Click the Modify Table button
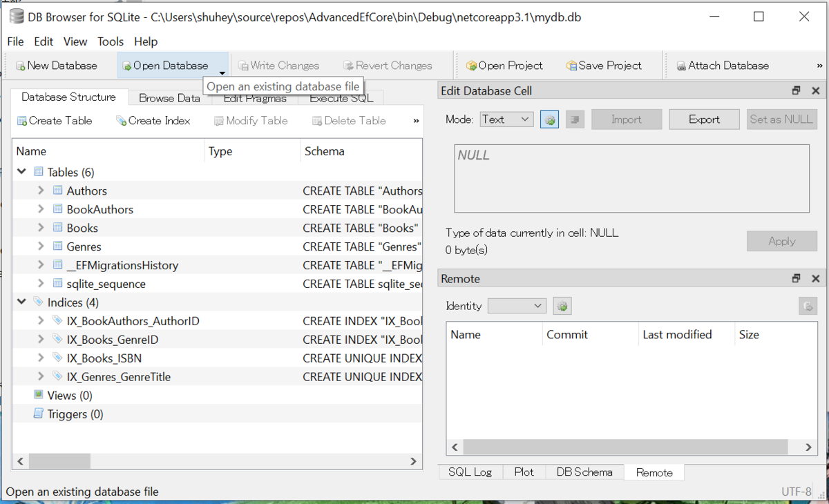829x504 pixels. (x=251, y=120)
